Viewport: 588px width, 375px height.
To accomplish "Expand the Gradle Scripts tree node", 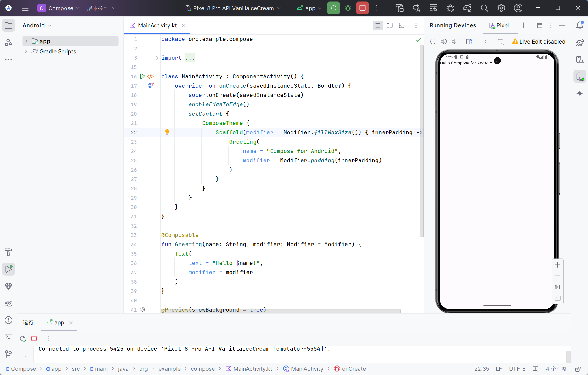I will (26, 51).
